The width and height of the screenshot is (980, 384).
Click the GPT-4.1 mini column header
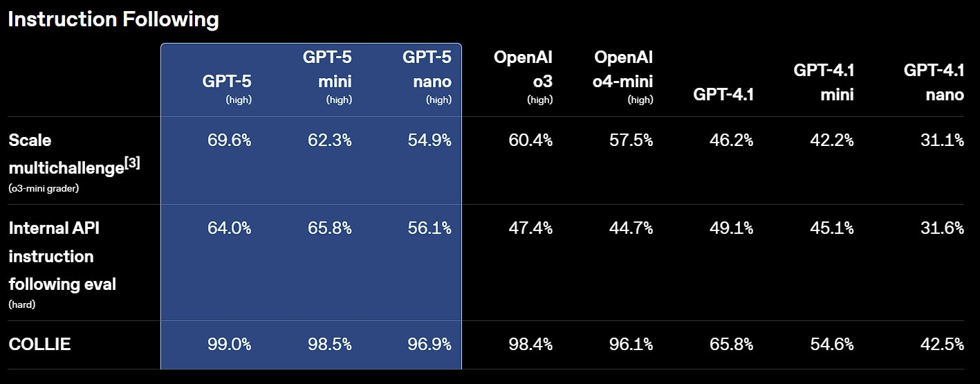(x=823, y=82)
